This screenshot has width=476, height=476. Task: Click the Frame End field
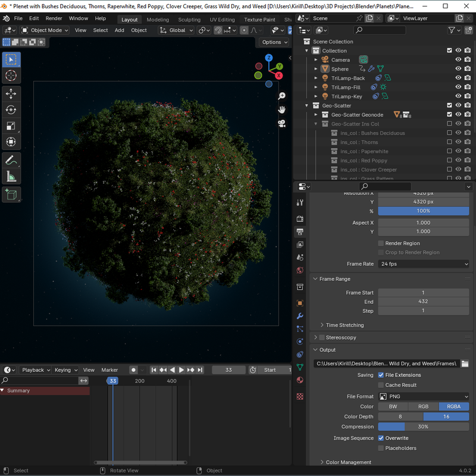[x=424, y=302]
